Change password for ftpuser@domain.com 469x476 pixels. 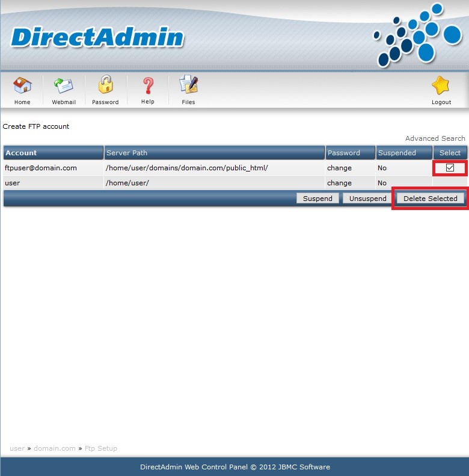pyautogui.click(x=339, y=168)
